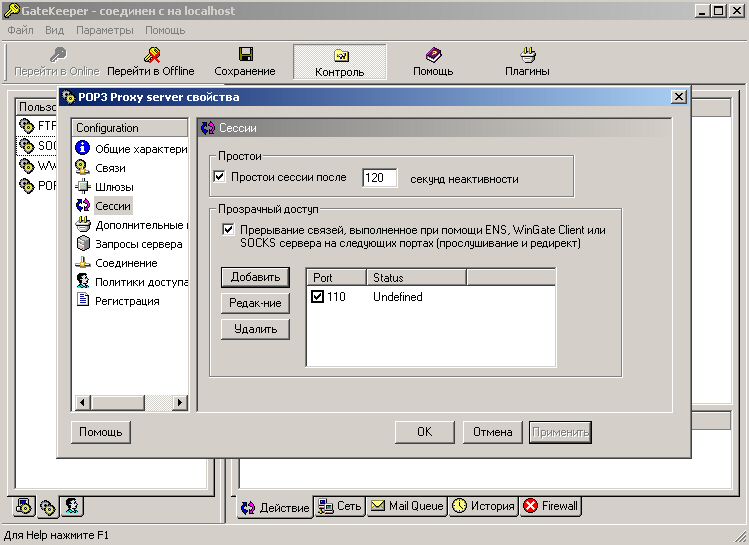Click the Undefined status cell
This screenshot has width=749, height=545.
397,297
